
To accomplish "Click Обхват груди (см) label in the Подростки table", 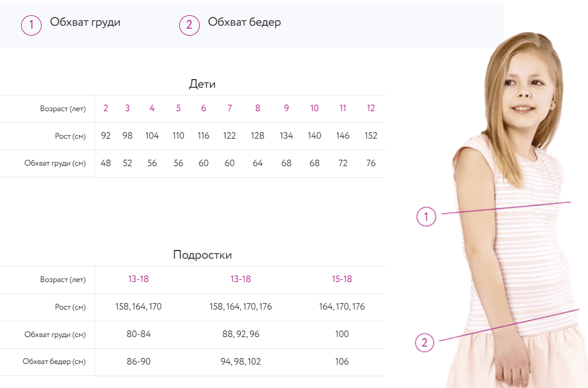I will pos(54,334).
